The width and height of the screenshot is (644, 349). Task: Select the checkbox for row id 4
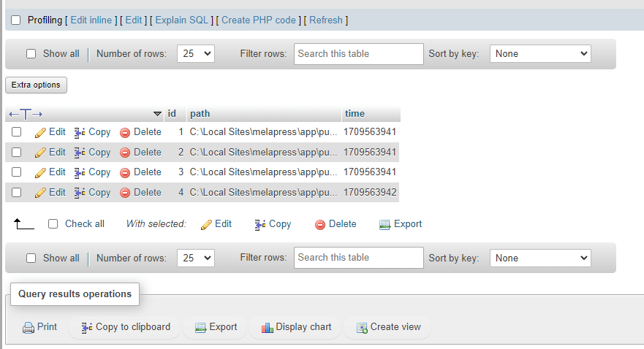16,192
